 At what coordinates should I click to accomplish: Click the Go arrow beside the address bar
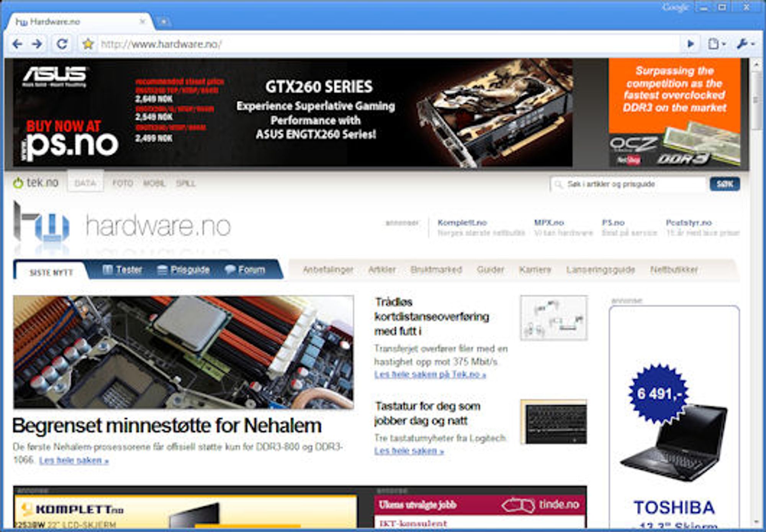[691, 44]
